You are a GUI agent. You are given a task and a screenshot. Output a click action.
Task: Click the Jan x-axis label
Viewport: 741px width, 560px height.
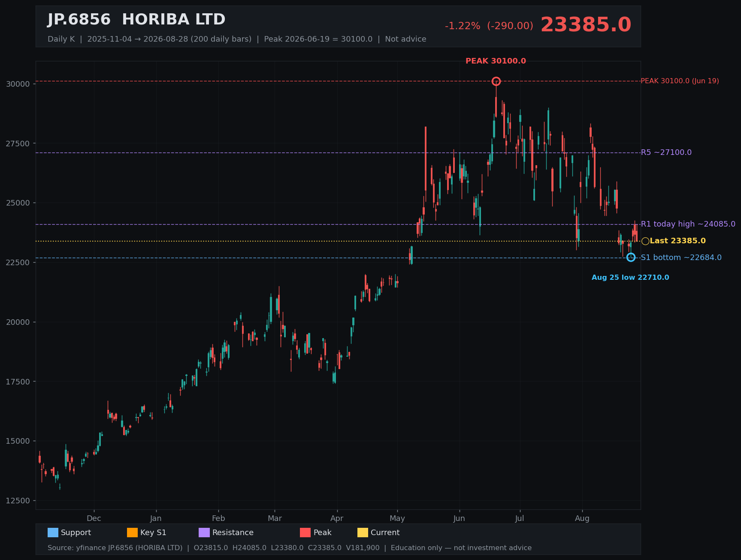pos(156,518)
